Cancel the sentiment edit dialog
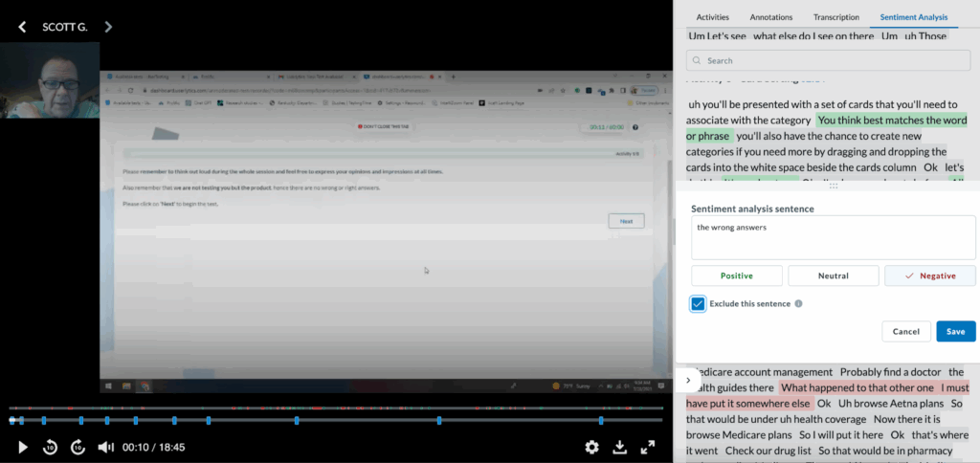The image size is (980, 463). click(905, 331)
